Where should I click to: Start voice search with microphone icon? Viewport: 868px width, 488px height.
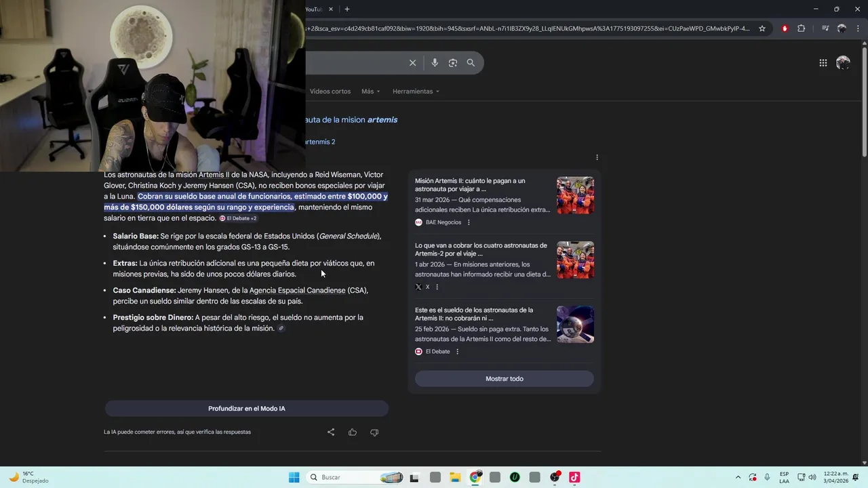pos(435,62)
